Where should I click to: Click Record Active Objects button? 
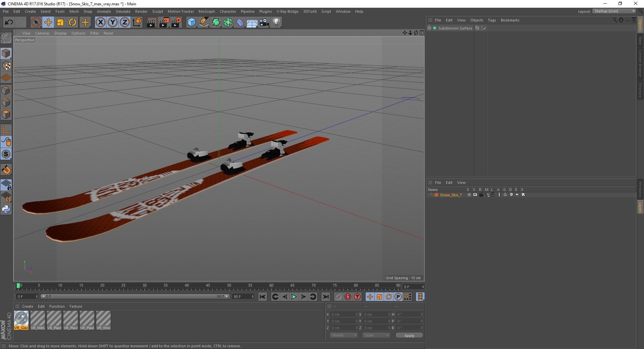[x=338, y=297]
